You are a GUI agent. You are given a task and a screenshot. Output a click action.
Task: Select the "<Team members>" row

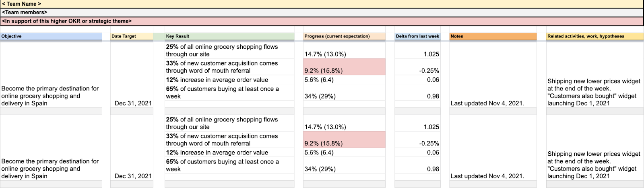pos(25,13)
